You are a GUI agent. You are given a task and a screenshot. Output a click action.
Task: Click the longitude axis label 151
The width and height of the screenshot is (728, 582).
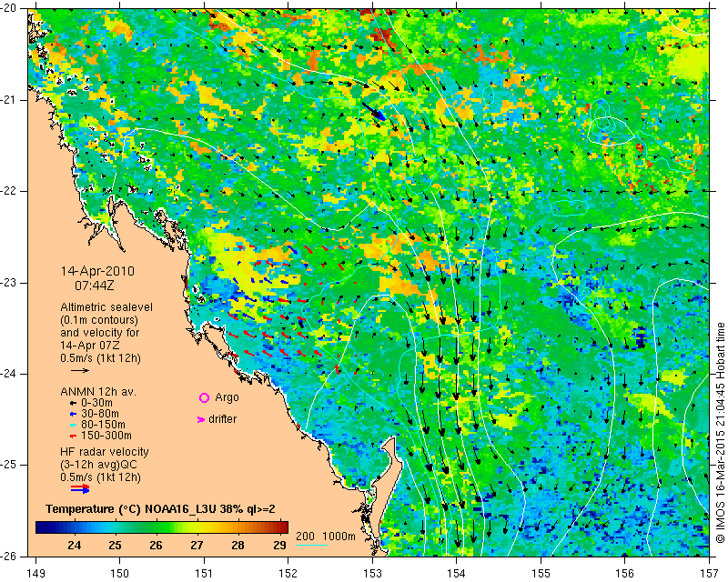point(204,574)
